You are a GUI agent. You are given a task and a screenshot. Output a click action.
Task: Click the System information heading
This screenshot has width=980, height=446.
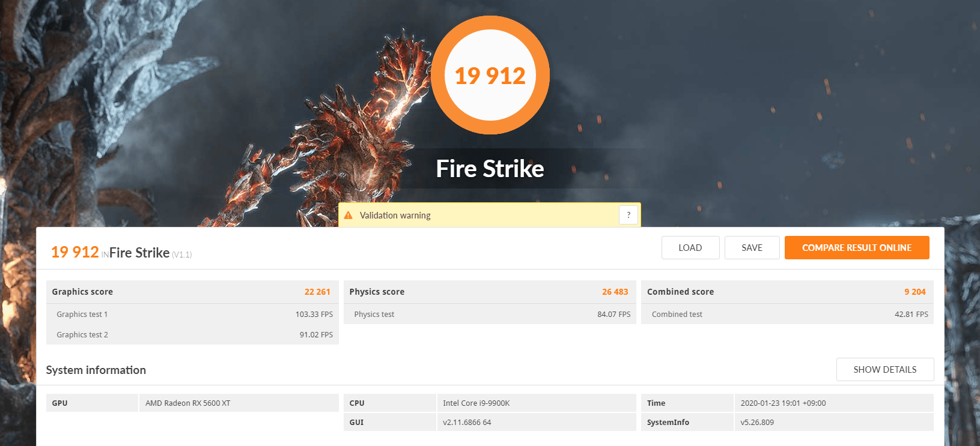pyautogui.click(x=96, y=370)
